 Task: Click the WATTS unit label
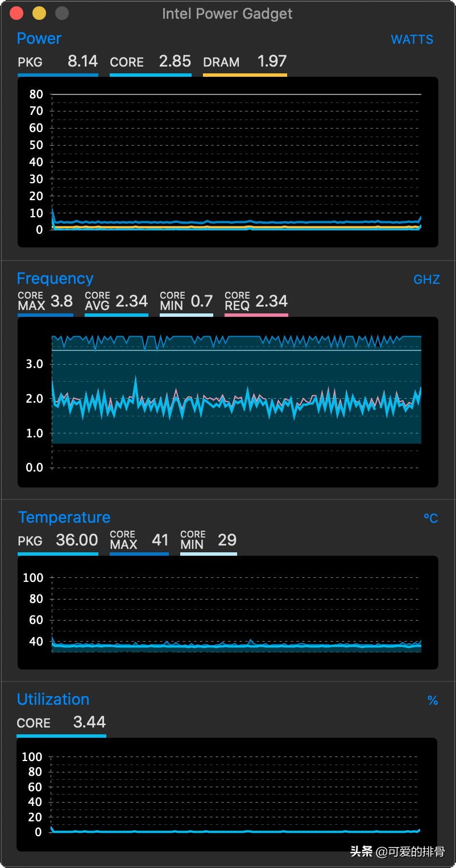(412, 40)
